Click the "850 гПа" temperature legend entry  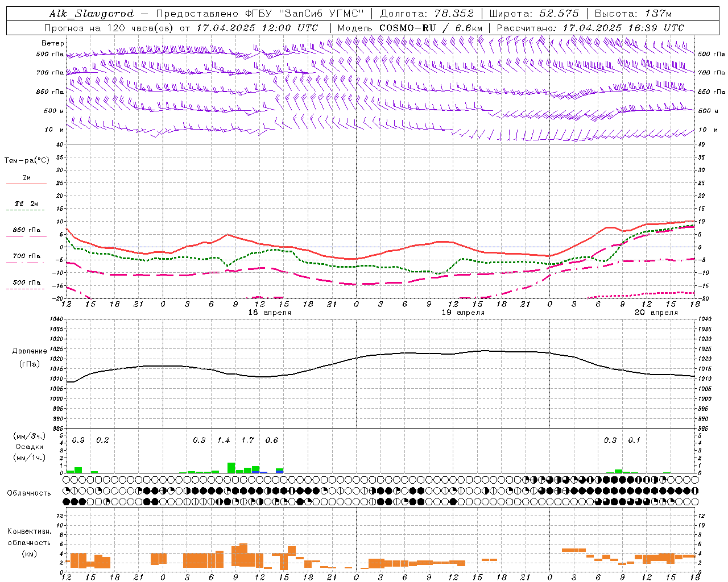pyautogui.click(x=27, y=230)
